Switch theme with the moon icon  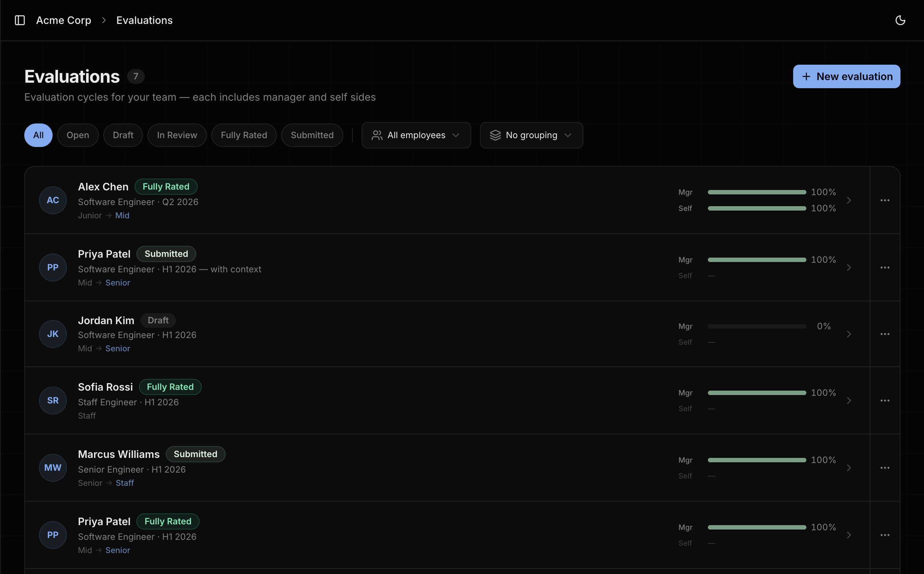pyautogui.click(x=900, y=20)
